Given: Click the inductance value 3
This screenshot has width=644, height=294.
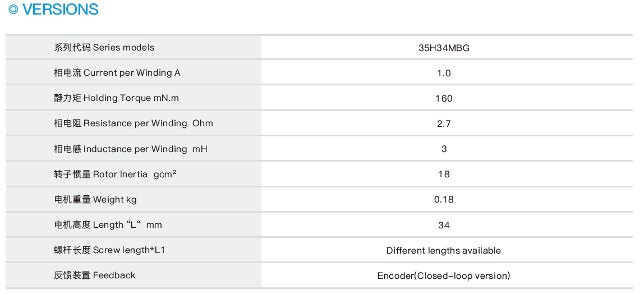Looking at the screenshot, I should pyautogui.click(x=444, y=149).
